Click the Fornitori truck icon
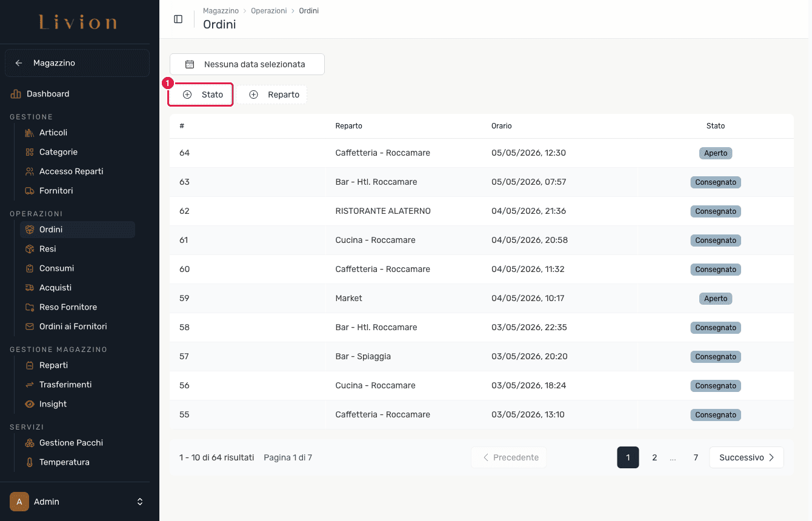Viewport: 812px width, 521px height. 29,191
